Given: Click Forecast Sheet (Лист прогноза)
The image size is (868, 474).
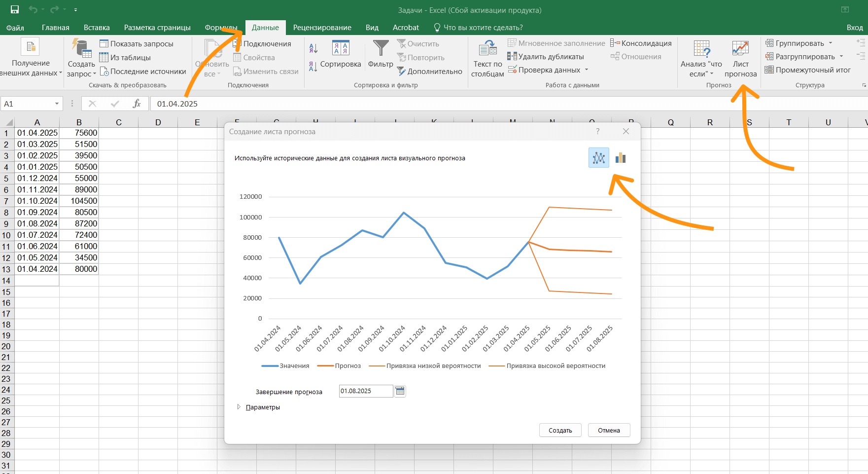Looking at the screenshot, I should pos(740,59).
